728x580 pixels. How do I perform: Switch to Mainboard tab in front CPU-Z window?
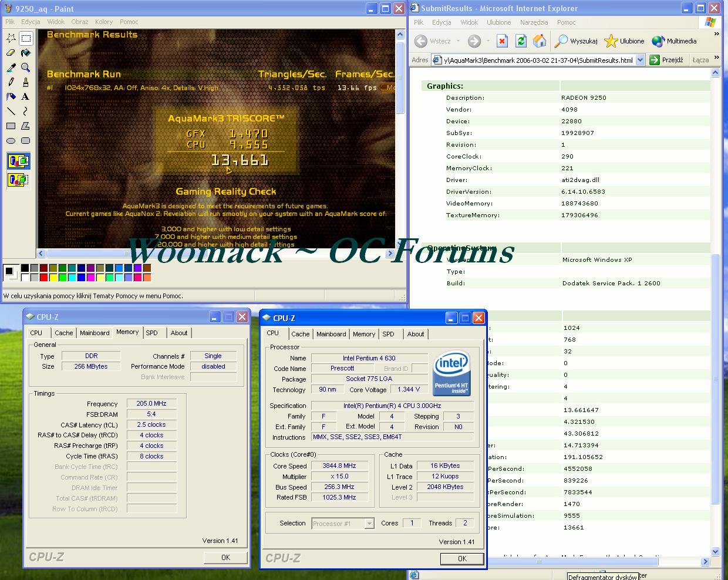tap(331, 334)
